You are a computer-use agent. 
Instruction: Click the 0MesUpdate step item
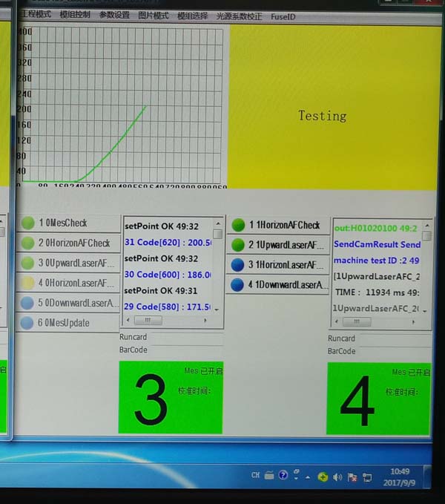tap(68, 323)
